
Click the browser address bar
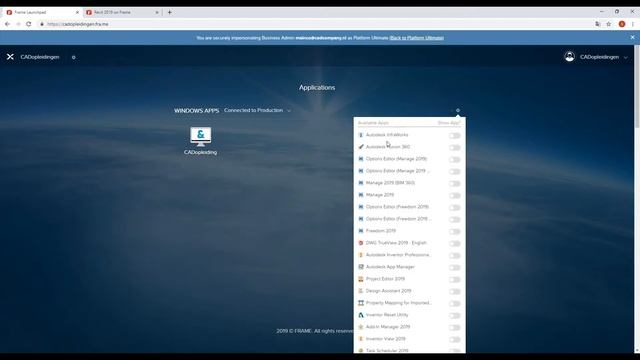[314, 24]
